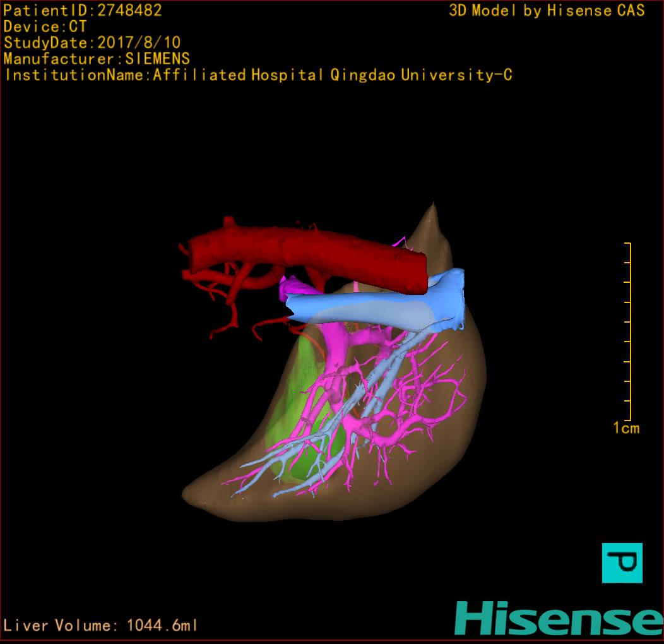Click the Liver Volume: 1044.6ml readout
This screenshot has height=644, width=664.
click(x=100, y=625)
